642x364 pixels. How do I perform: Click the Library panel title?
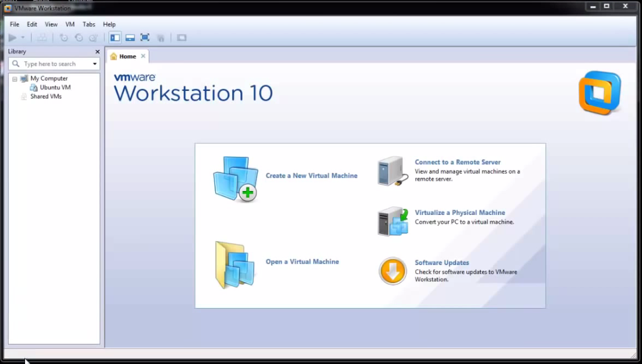tap(17, 51)
